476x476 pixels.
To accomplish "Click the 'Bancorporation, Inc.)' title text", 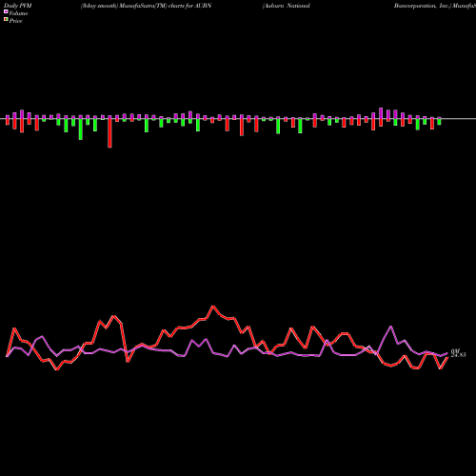I will point(423,6).
